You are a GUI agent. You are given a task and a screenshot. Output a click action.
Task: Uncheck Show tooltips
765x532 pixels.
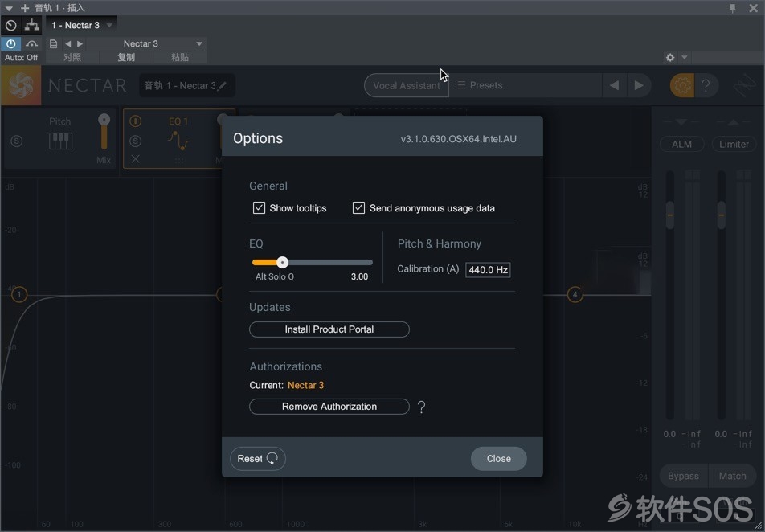point(259,208)
